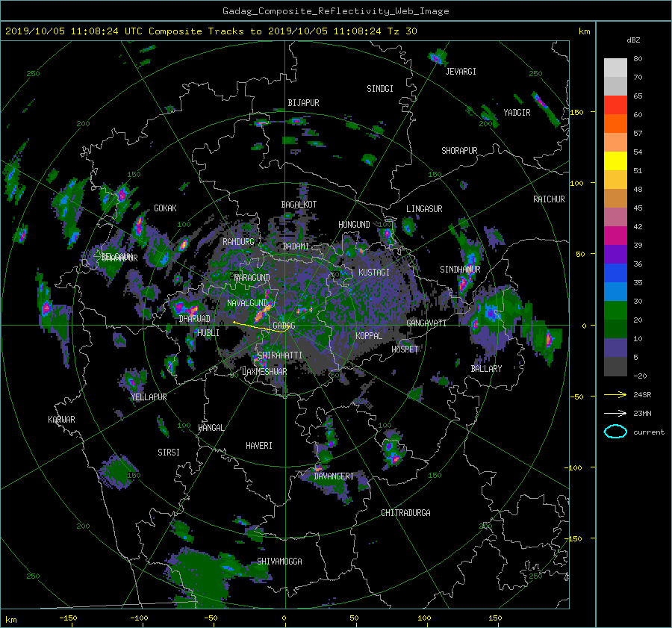The image size is (672, 628).
Task: Click the GOKAK city label
Action: [165, 208]
